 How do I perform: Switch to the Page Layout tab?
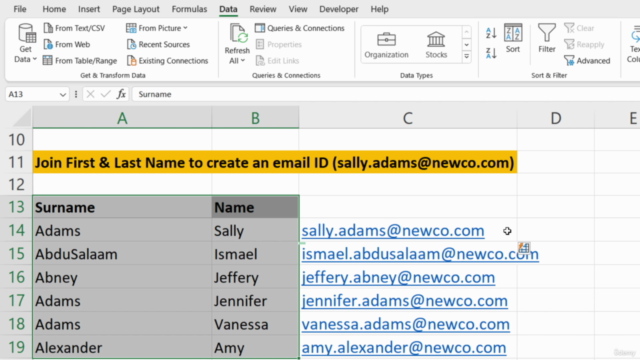(136, 9)
